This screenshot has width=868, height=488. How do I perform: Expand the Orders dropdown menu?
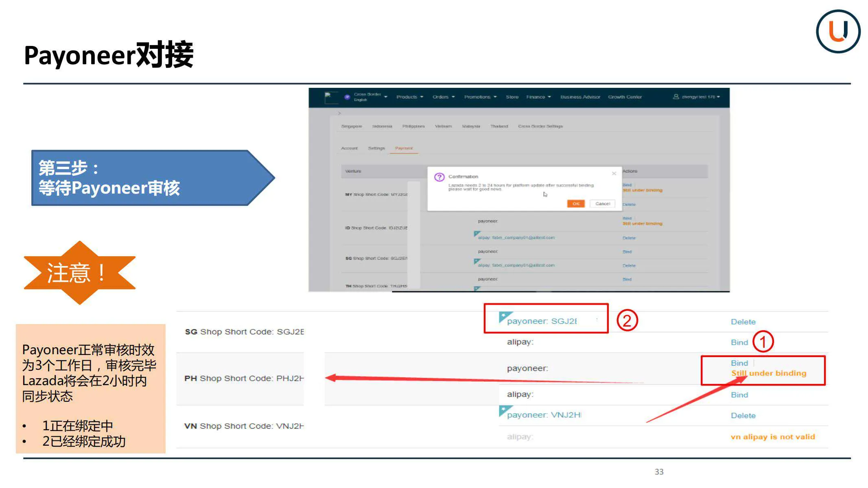pos(443,97)
